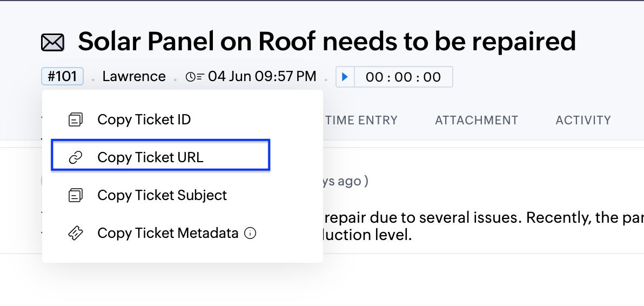Click the 04 Jun 09:57 PM due date
Viewport: 644px width, 306px height.
(262, 77)
